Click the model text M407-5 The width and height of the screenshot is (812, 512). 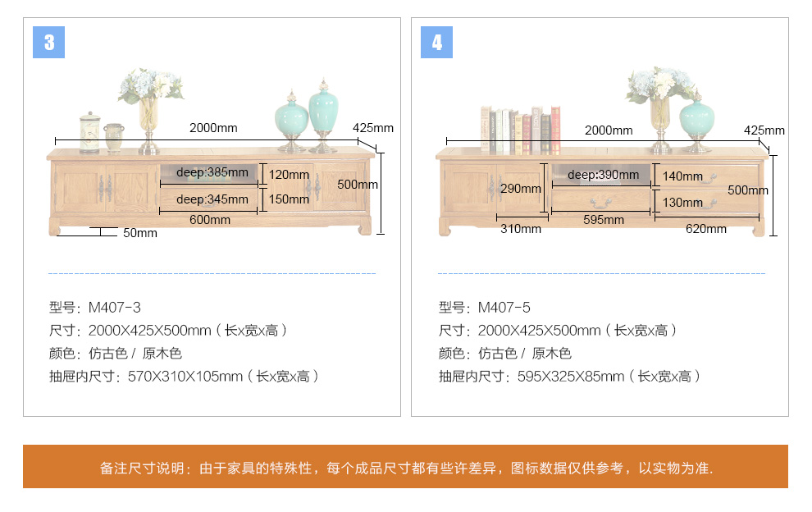tap(504, 308)
